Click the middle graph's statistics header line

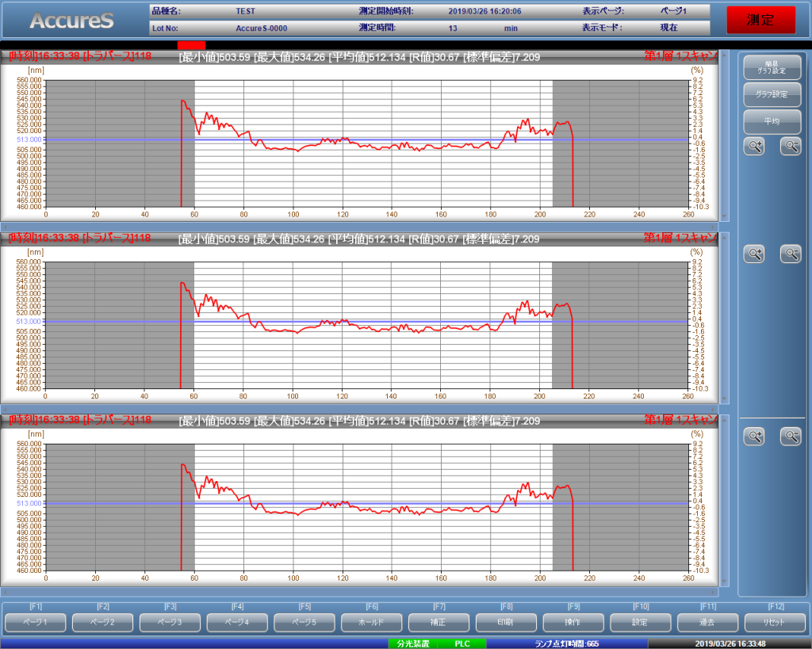359,239
